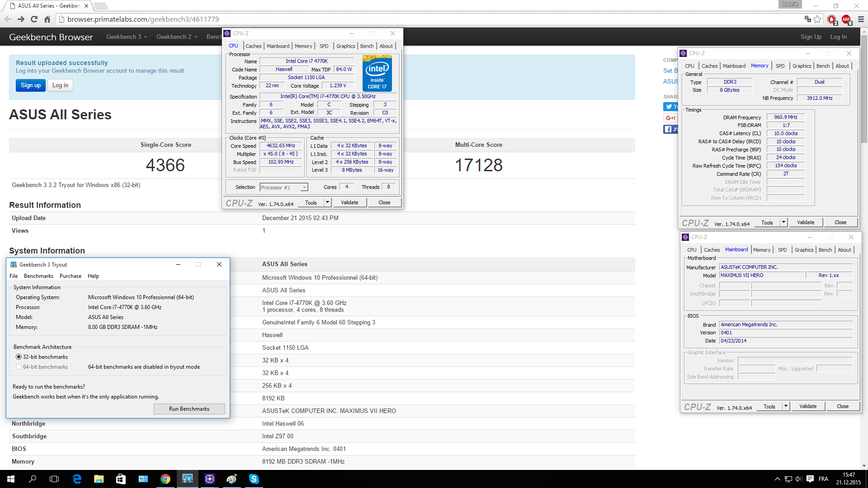
Task: Open the Windows Store taskbar icon
Action: pos(121,479)
